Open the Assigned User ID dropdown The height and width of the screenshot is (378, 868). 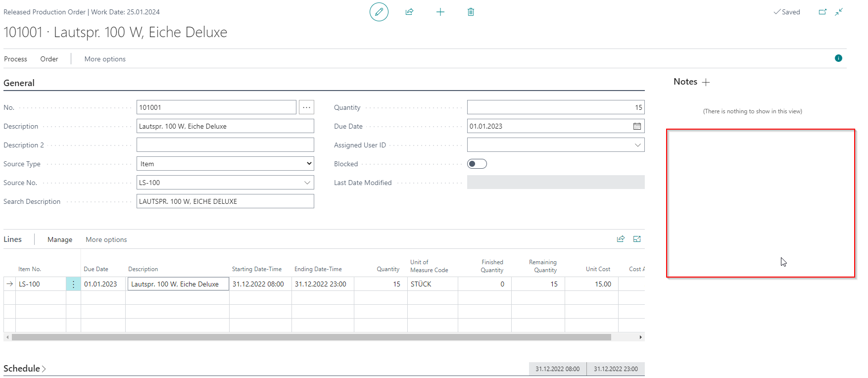638,145
